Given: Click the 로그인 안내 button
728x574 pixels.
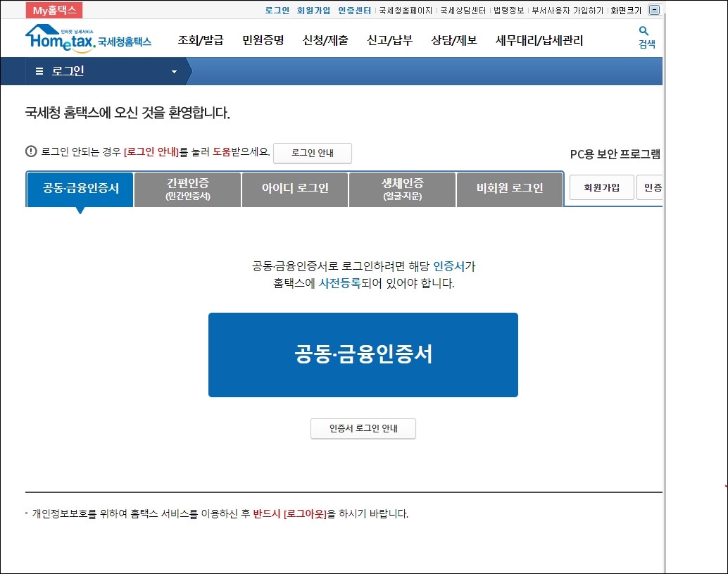Looking at the screenshot, I should click(313, 154).
